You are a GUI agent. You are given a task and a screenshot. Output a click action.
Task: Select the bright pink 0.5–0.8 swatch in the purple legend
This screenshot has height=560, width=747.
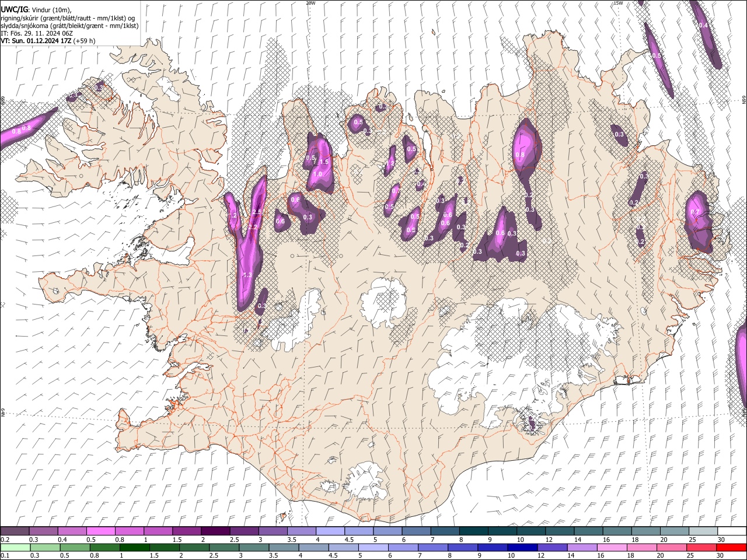(100, 531)
